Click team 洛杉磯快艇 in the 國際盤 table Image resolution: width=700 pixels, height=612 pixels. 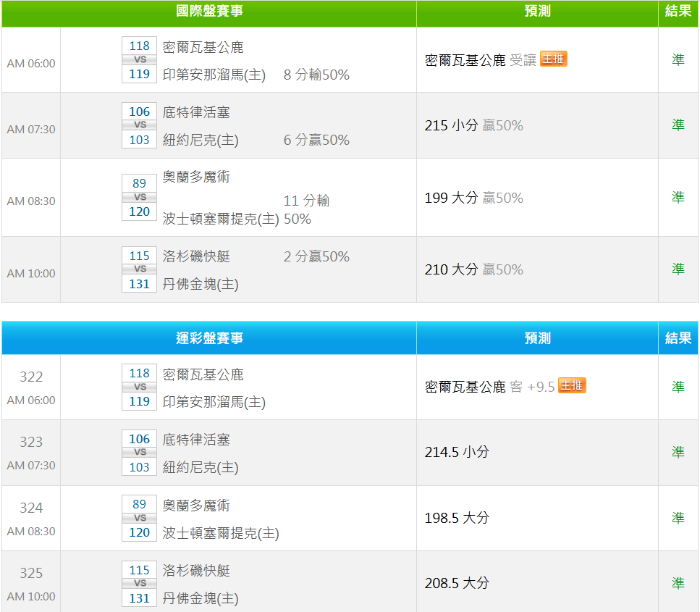pos(196,257)
